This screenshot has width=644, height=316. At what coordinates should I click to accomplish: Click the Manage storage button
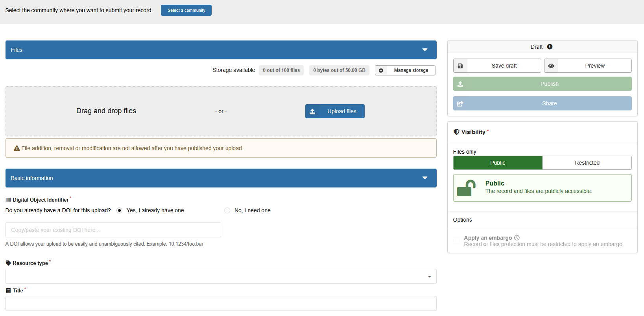pyautogui.click(x=405, y=70)
